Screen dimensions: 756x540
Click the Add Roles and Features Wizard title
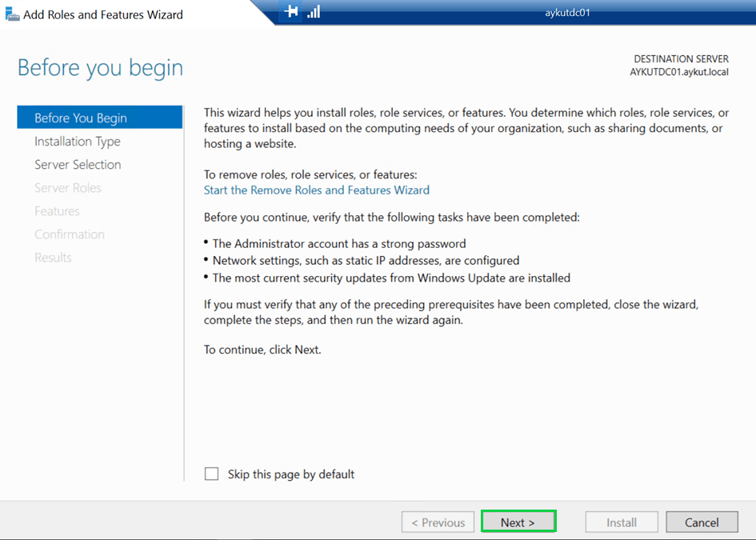pyautogui.click(x=103, y=14)
